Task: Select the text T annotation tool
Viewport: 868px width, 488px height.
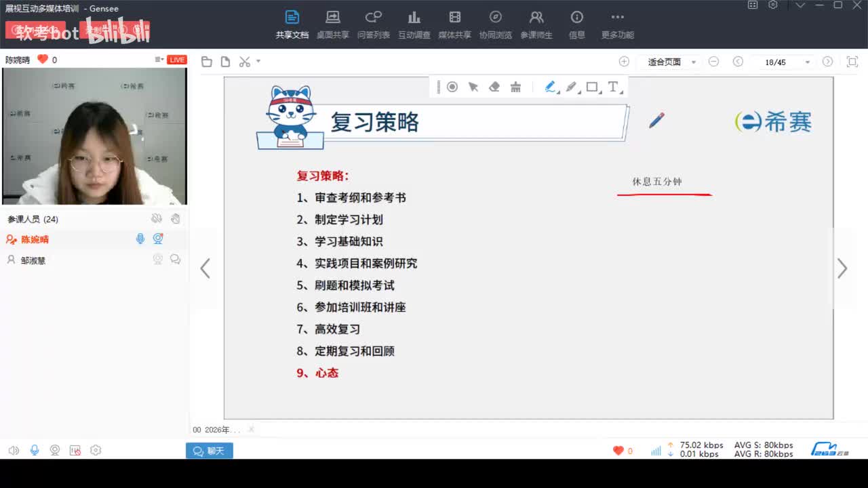Action: 613,87
